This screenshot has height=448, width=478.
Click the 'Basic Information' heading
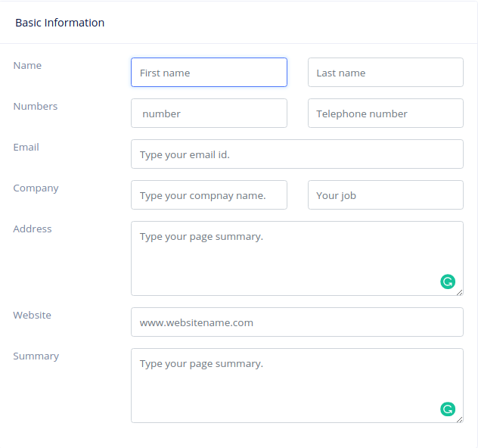(x=60, y=23)
